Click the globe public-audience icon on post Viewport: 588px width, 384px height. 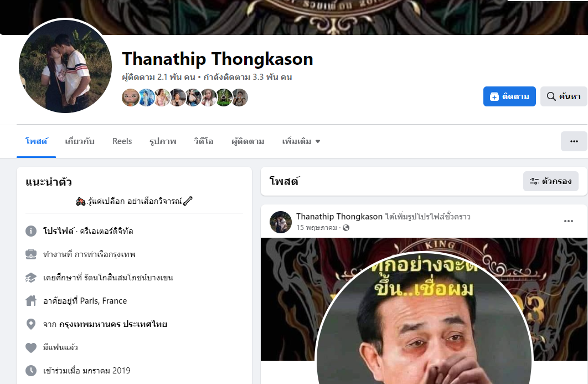[346, 228]
